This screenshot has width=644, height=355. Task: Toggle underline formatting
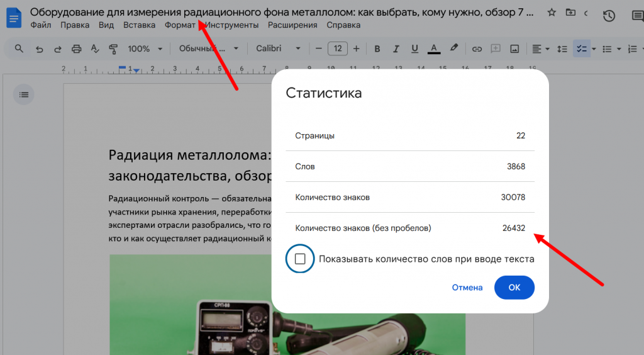414,49
